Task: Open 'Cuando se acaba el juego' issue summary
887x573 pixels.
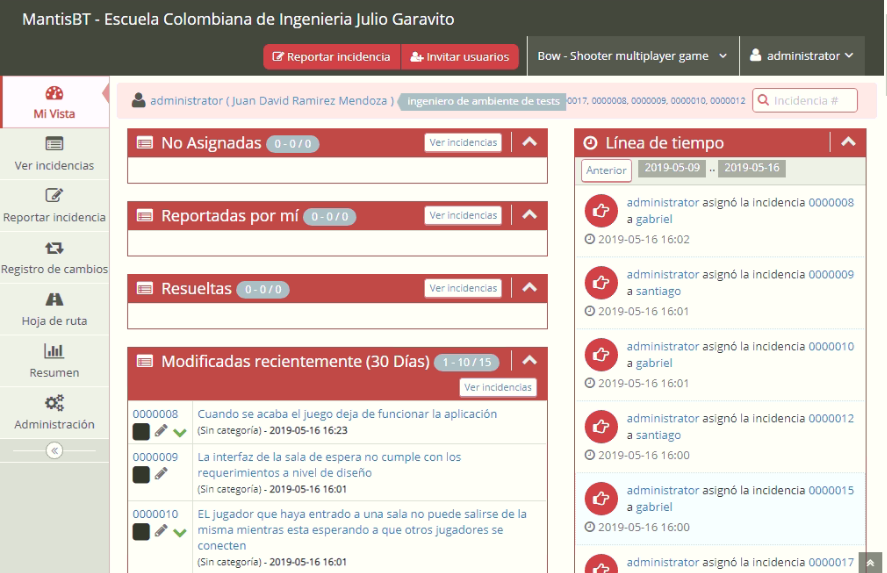Action: (x=347, y=414)
